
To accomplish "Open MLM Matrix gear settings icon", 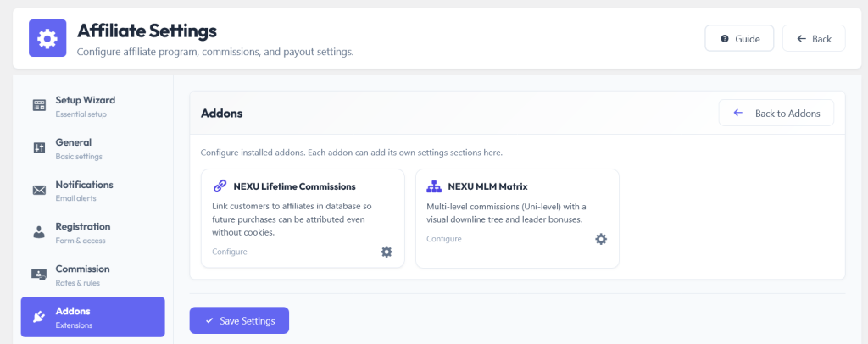I will [x=601, y=239].
